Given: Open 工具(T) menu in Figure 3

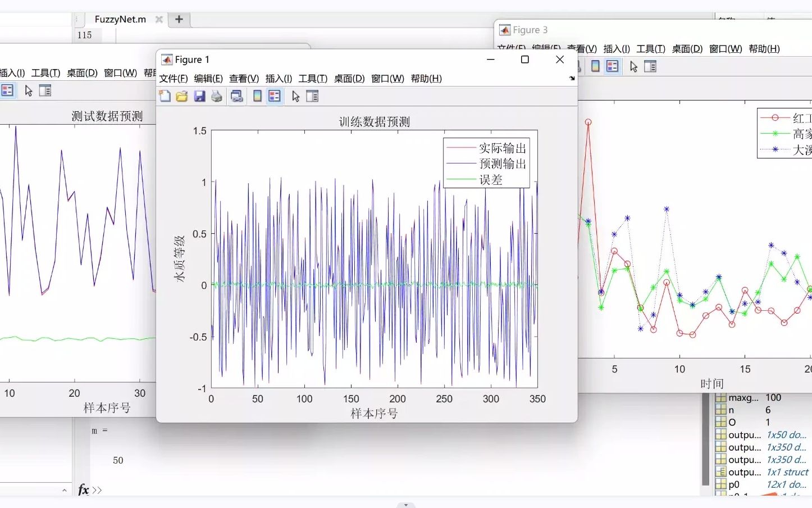Looking at the screenshot, I should 651,49.
